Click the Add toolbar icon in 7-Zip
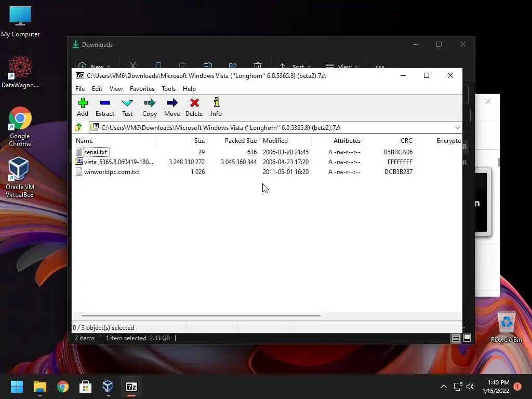 pos(83,107)
